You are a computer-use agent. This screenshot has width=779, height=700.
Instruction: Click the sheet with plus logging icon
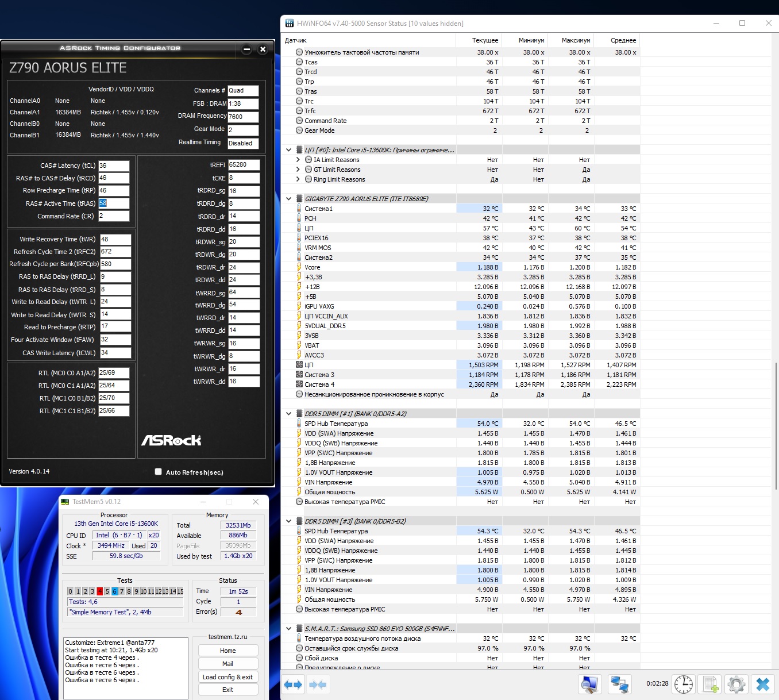710,684
